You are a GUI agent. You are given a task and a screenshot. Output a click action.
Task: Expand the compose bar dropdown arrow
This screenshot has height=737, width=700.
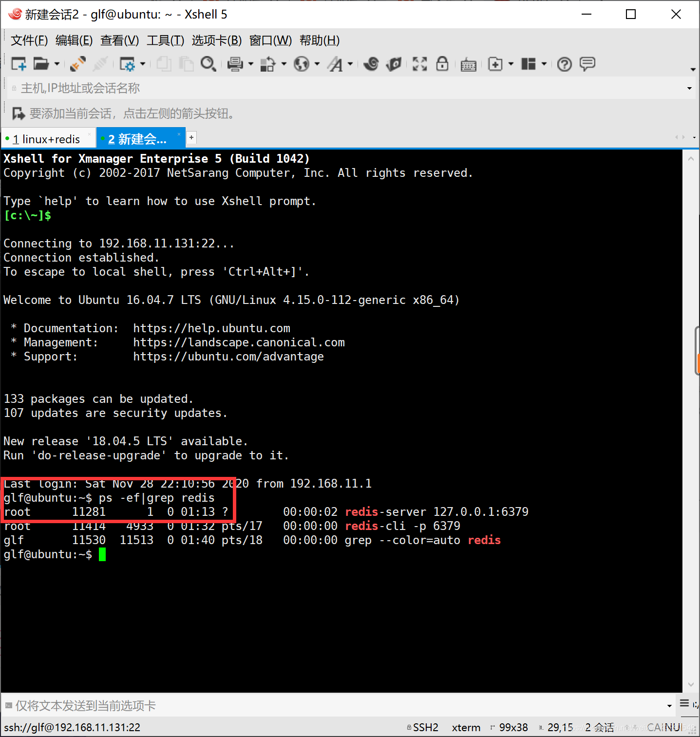670,705
